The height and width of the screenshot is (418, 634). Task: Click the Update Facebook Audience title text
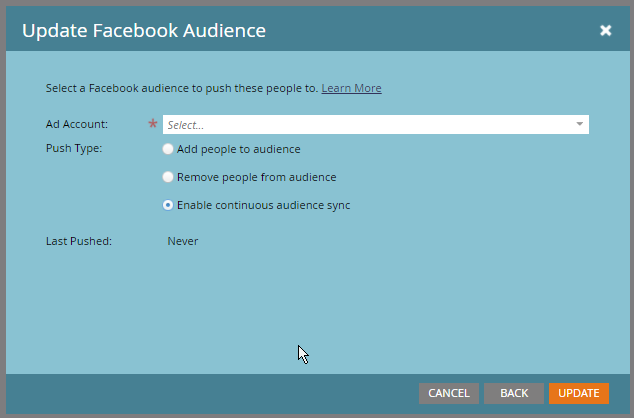pos(144,31)
